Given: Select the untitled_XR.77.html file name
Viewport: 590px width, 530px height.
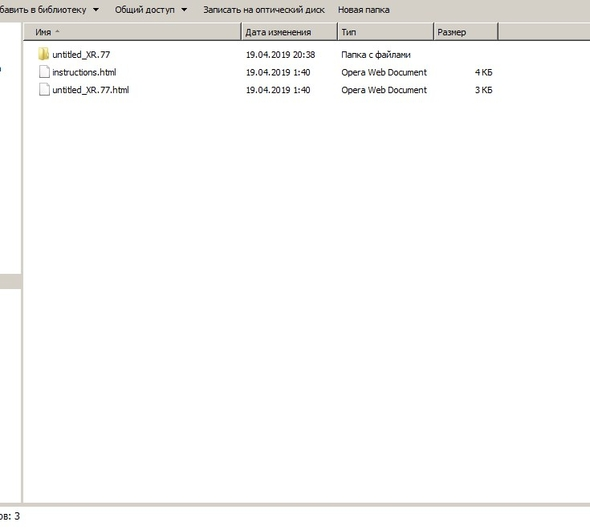Looking at the screenshot, I should (91, 90).
